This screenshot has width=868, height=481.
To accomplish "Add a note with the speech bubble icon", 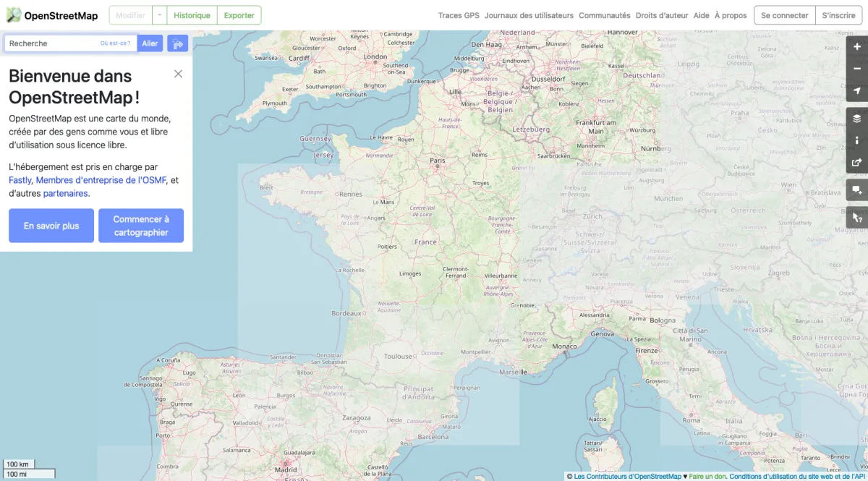I will pyautogui.click(x=857, y=190).
